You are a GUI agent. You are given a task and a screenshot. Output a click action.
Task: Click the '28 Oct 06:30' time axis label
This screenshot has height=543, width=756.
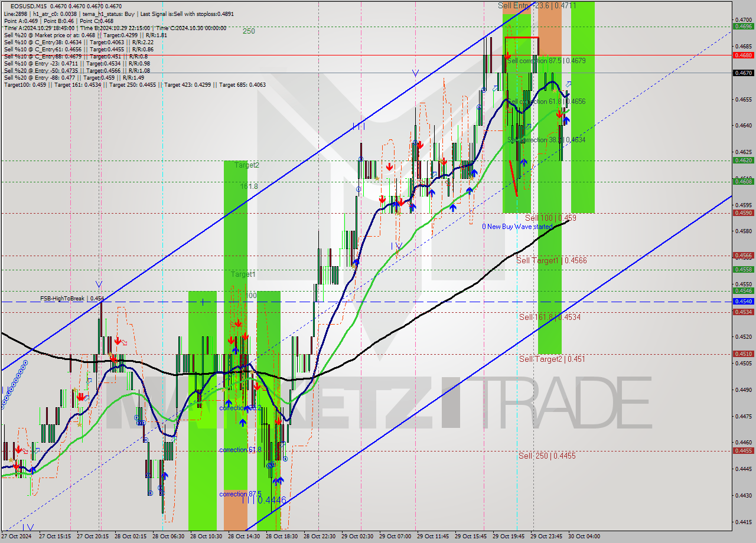168,537
